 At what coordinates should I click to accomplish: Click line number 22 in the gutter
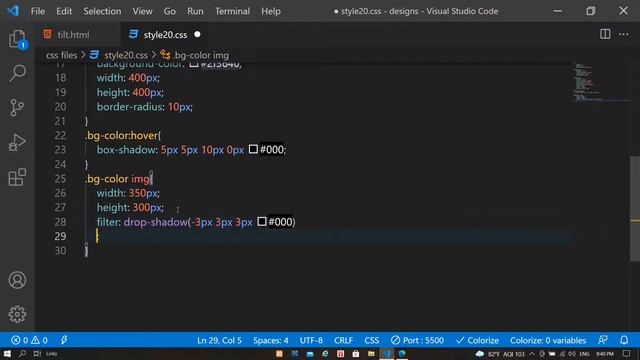(60, 135)
